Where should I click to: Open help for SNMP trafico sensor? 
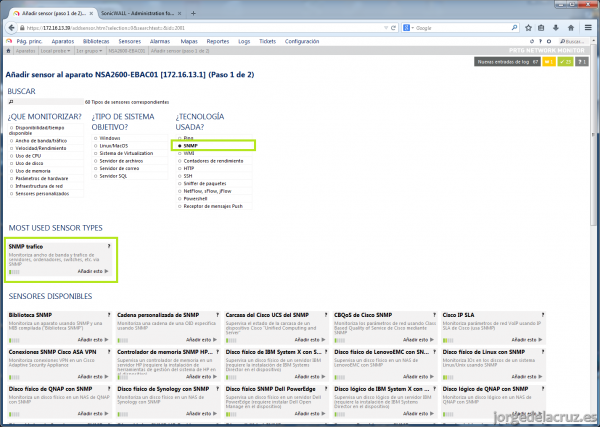pyautogui.click(x=109, y=246)
